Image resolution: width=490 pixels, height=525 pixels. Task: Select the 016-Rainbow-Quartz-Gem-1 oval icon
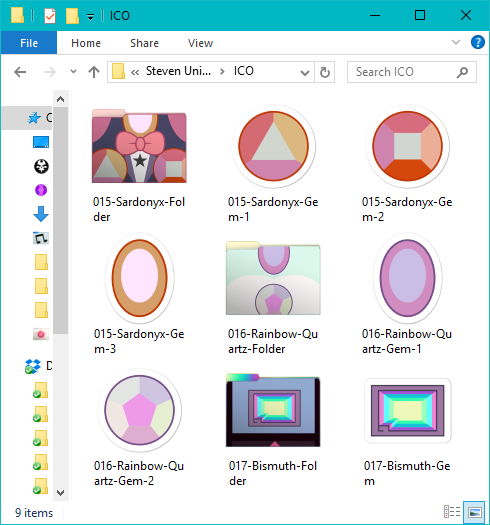pos(407,278)
